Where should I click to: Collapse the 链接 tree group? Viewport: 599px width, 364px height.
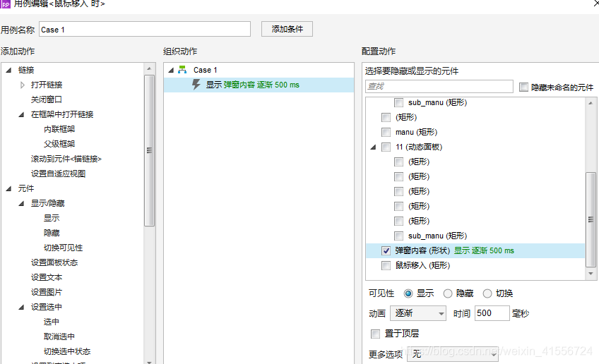click(x=8, y=70)
